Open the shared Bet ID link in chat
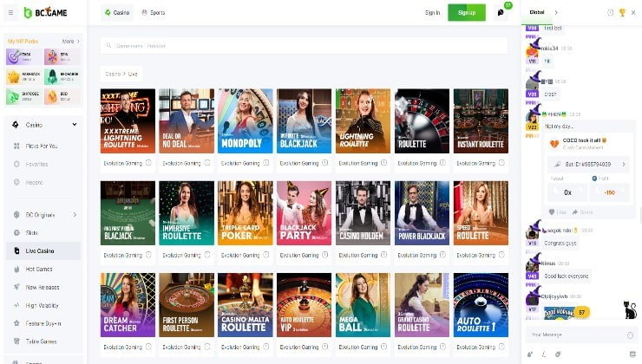Viewport: 642px width, 364px height. [588, 164]
